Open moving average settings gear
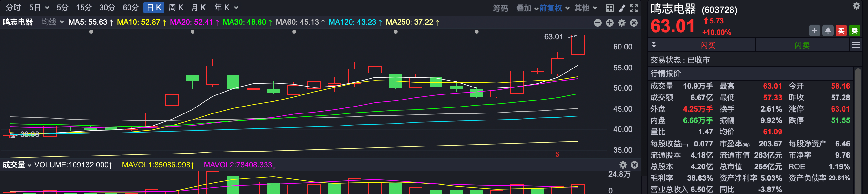Viewport: 868px width, 194px height. tap(622, 23)
